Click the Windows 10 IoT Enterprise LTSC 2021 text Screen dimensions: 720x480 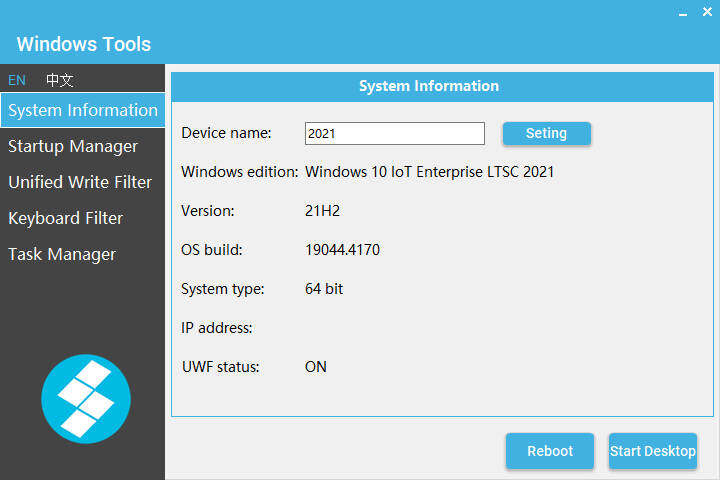(429, 172)
